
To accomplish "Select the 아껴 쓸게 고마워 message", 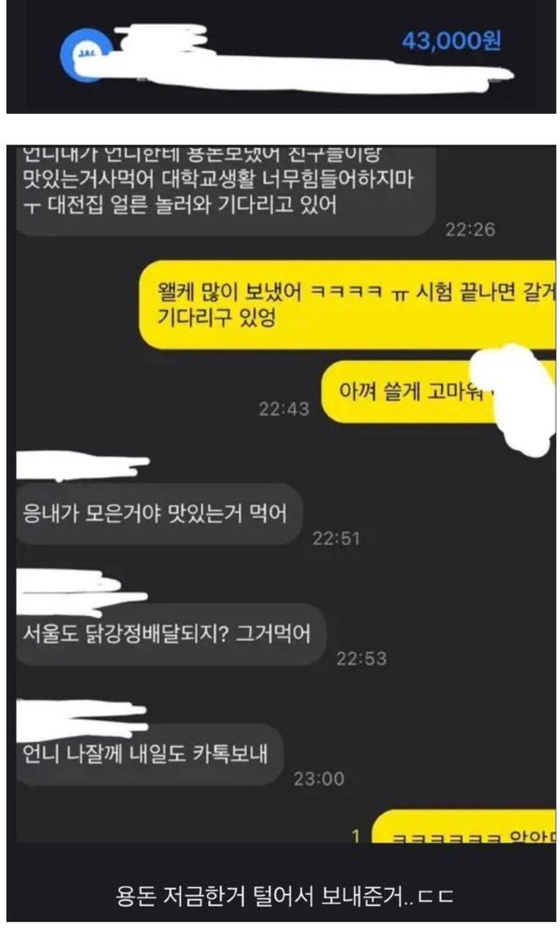I will 437,392.
